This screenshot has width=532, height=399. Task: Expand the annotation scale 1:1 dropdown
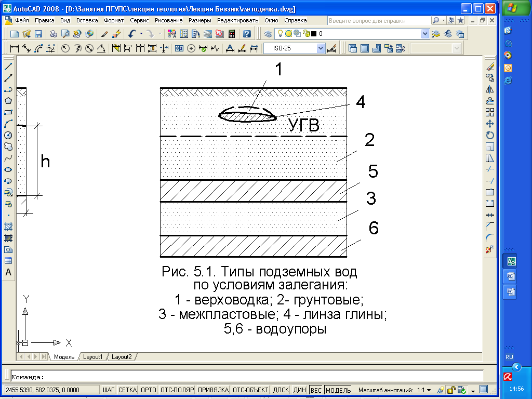pyautogui.click(x=429, y=390)
